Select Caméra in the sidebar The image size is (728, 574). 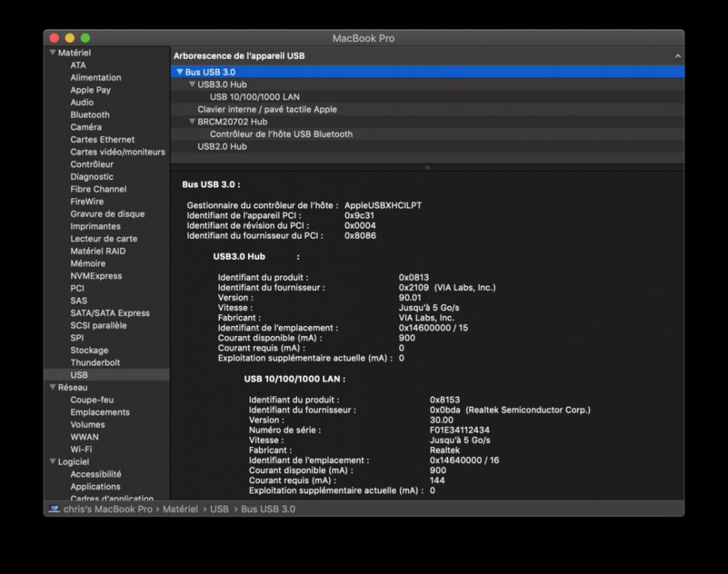pos(86,127)
